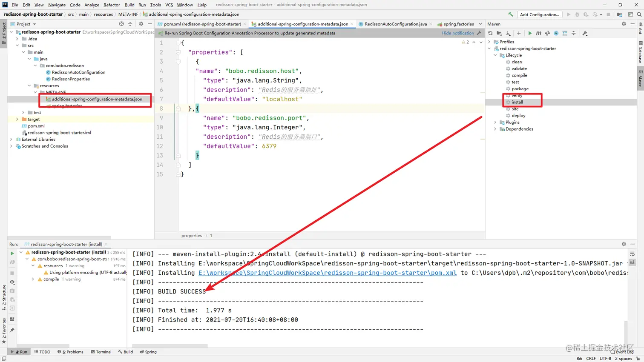Expand Dependencies node in Maven panel
644x362 pixels.
495,129
